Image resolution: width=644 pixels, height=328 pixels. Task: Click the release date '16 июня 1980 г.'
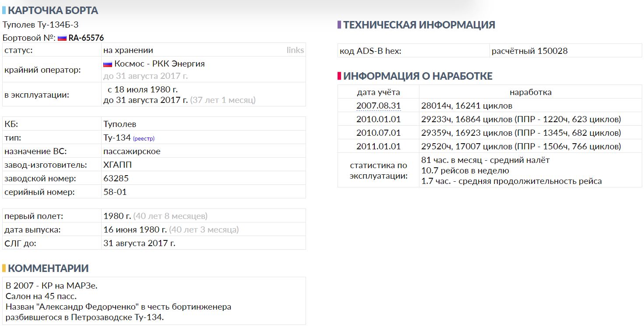coord(135,230)
